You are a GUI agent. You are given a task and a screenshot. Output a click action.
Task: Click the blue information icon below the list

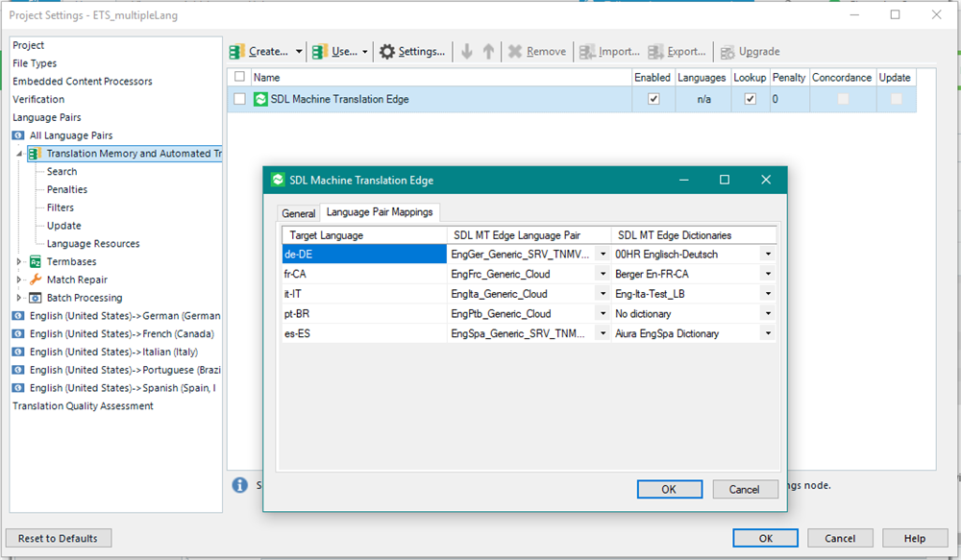pyautogui.click(x=239, y=485)
